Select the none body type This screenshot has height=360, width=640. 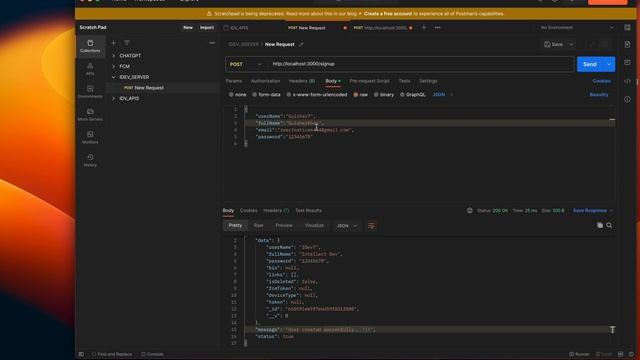point(238,94)
